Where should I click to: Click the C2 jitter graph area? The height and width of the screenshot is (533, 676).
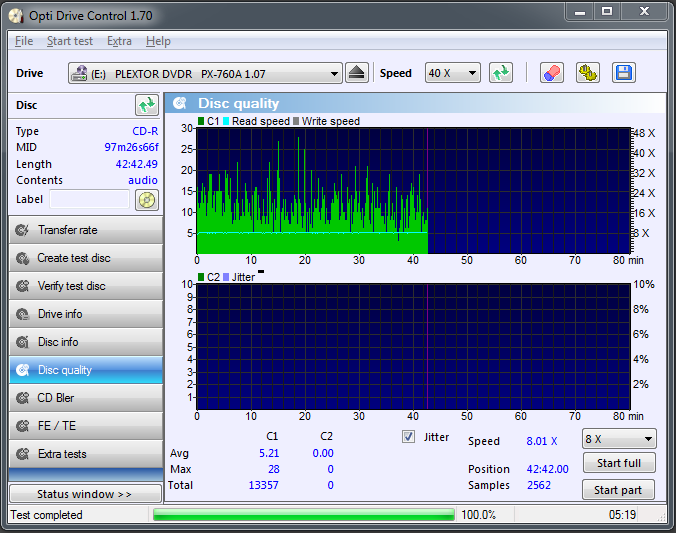tap(413, 346)
